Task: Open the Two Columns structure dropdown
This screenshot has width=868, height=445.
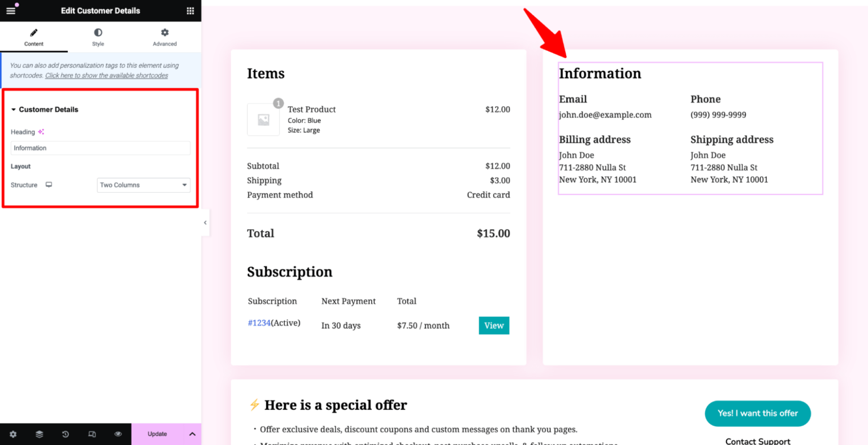Action: 144,185
